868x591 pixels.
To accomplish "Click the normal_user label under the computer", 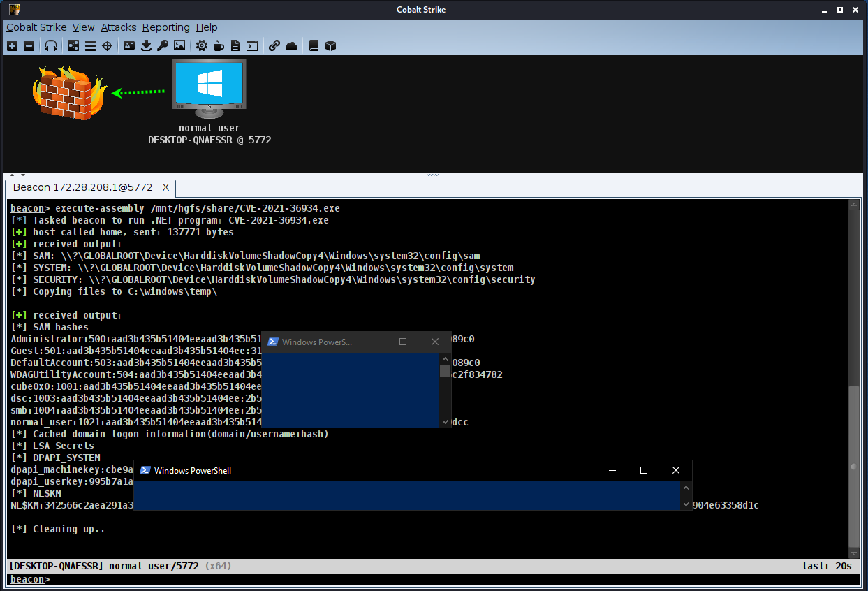I will [209, 128].
